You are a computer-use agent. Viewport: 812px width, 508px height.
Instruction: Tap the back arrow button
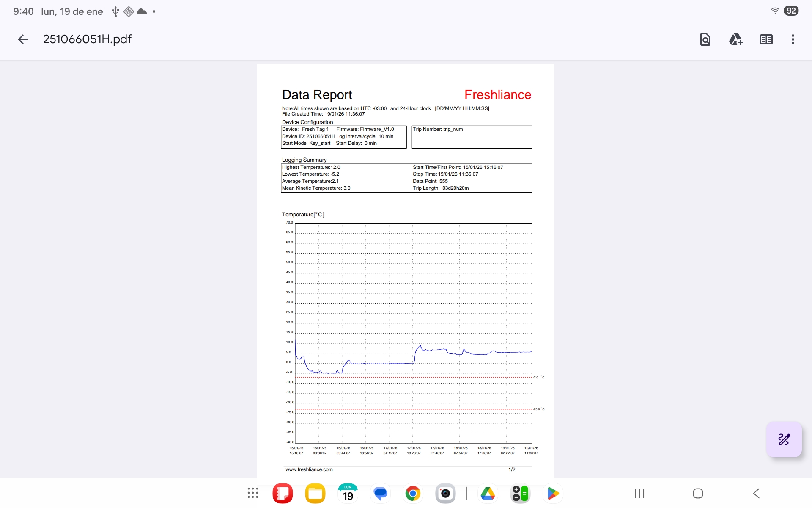point(23,39)
